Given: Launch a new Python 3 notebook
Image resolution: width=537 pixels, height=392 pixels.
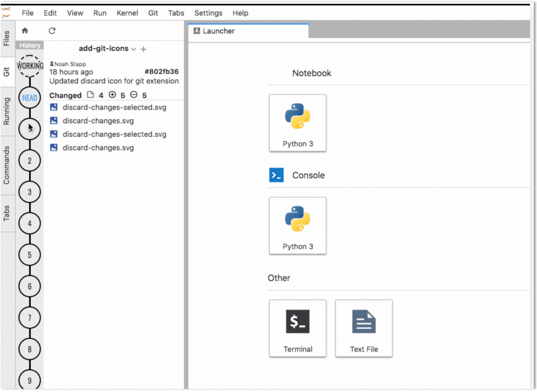Looking at the screenshot, I should 297,123.
